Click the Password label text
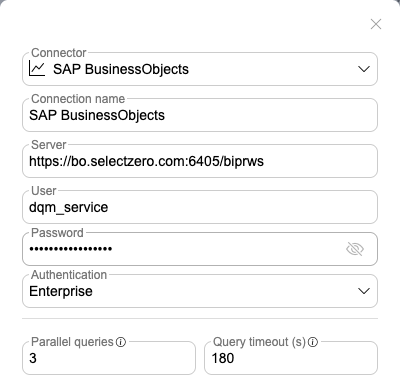Viewport: 400px width, 375px height. tap(57, 233)
